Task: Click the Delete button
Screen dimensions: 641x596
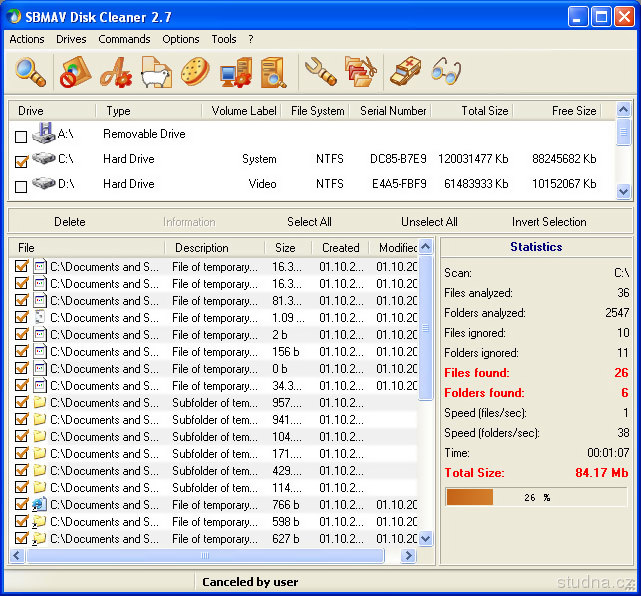Action: coord(70,222)
